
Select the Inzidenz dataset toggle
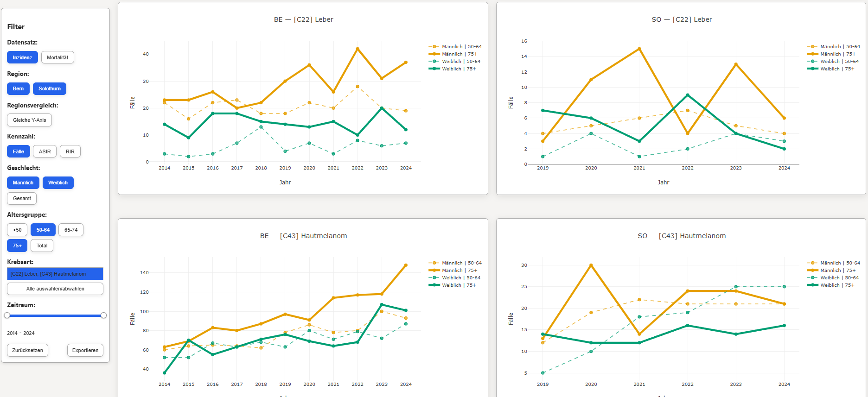tap(22, 57)
